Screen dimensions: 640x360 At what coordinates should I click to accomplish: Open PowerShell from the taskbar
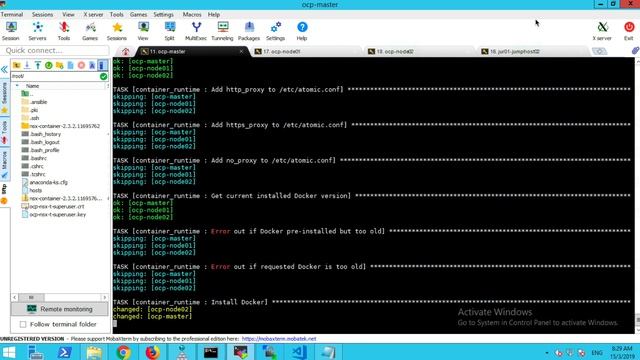coord(64,352)
